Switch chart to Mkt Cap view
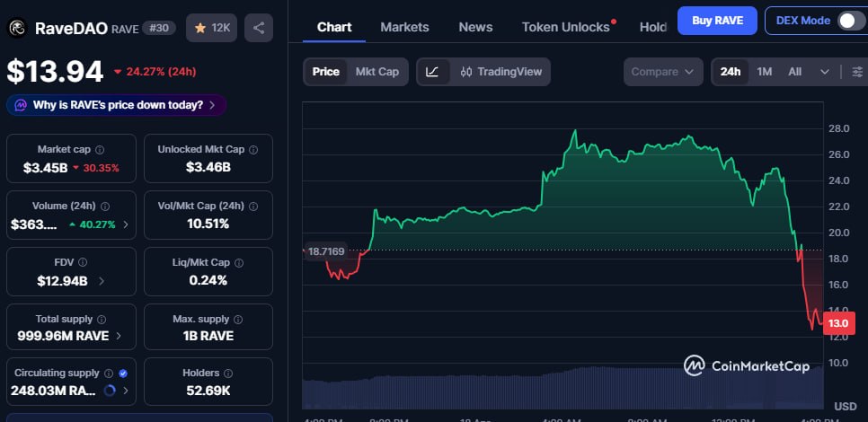The width and height of the screenshot is (868, 422). point(377,72)
